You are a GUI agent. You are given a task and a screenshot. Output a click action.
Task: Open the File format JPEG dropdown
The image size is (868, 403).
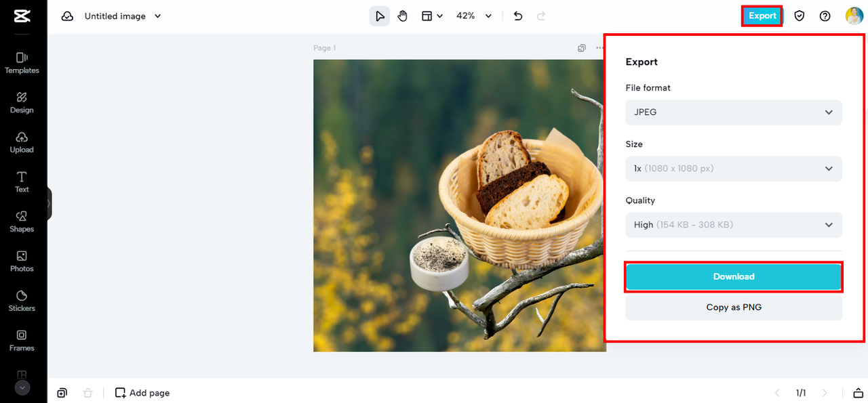pos(734,112)
